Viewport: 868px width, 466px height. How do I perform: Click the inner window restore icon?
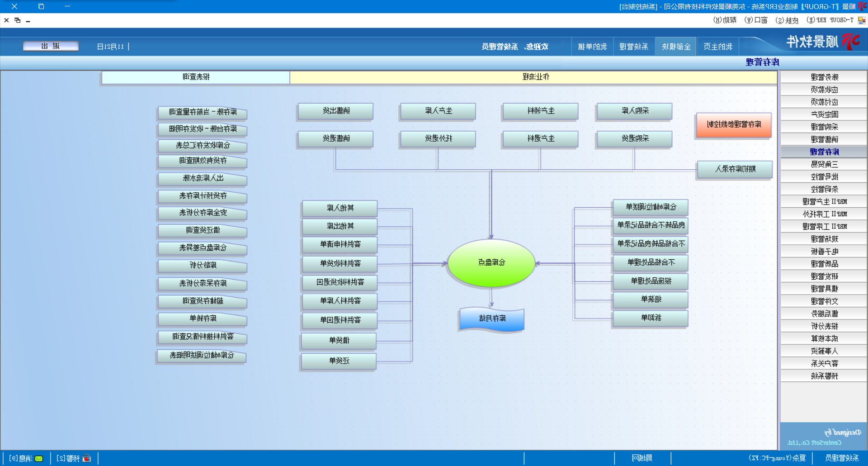[x=18, y=20]
